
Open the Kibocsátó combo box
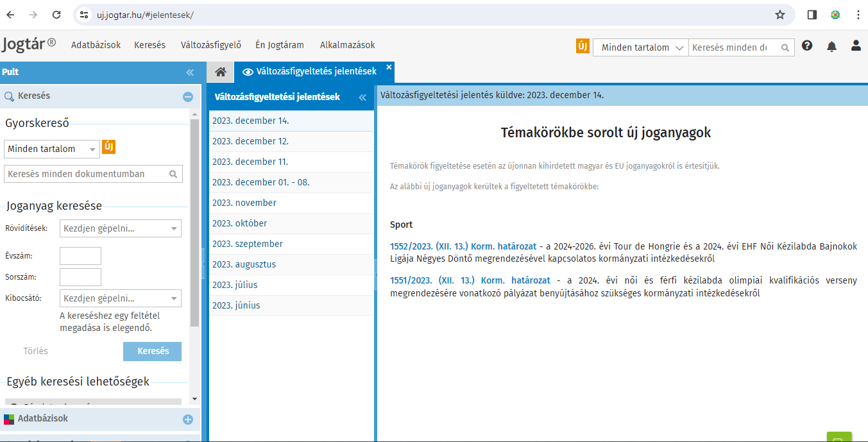tap(120, 298)
